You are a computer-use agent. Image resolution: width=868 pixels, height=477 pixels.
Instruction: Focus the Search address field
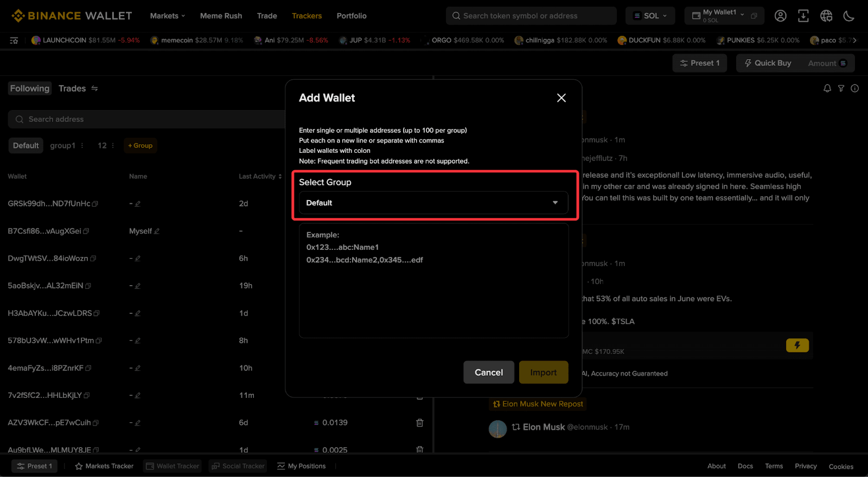pos(146,119)
